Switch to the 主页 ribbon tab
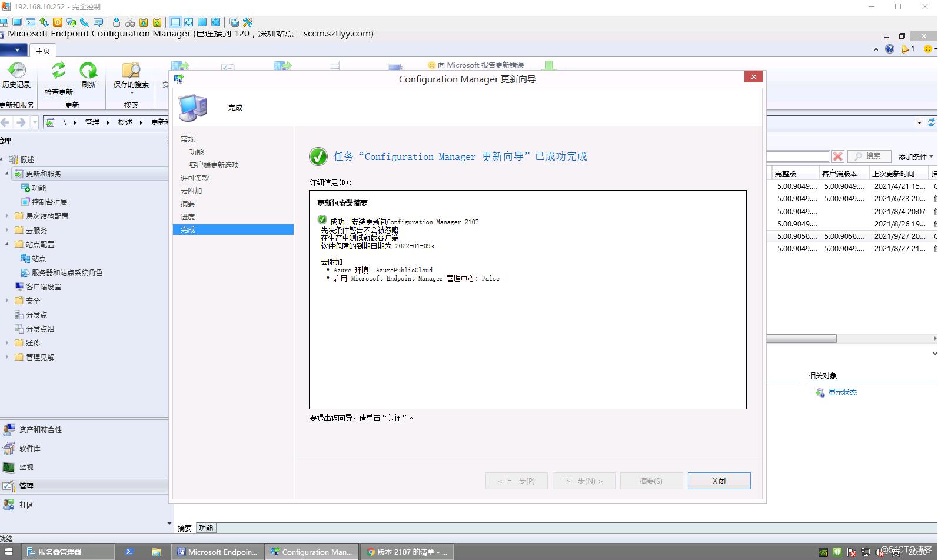The image size is (938, 560). coord(43,51)
